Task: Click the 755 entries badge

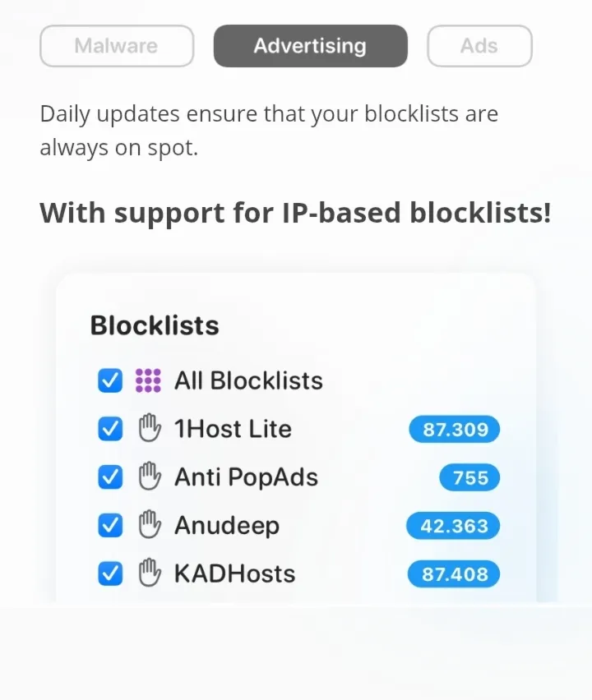Action: tap(469, 477)
